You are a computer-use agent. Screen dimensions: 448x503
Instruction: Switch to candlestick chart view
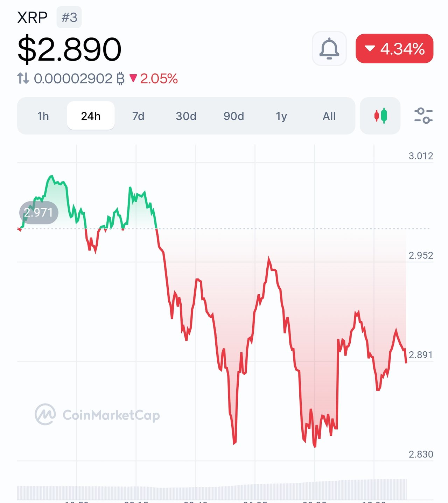(x=380, y=116)
